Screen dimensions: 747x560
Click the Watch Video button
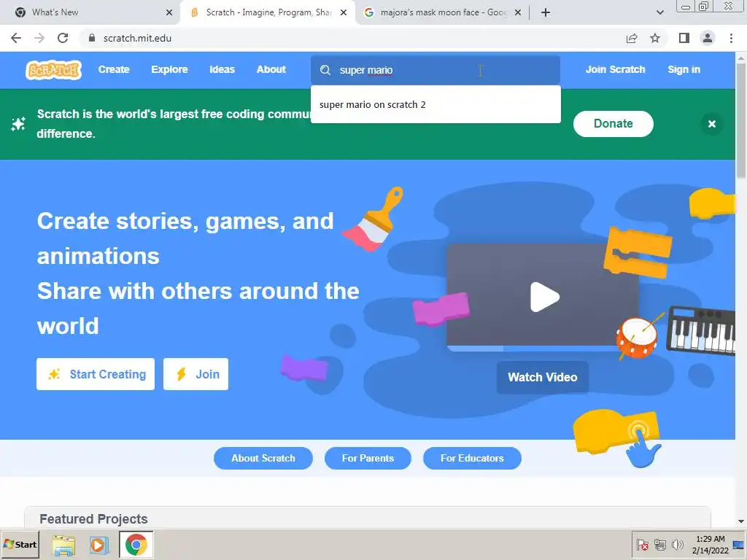(x=543, y=377)
